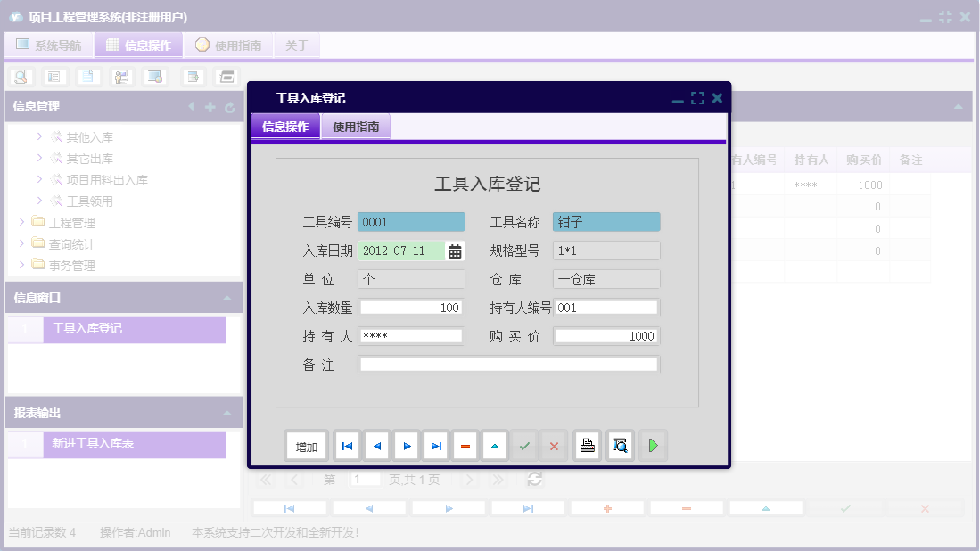Open the calendar picker next to 入库日期
The height and width of the screenshot is (551, 980).
pyautogui.click(x=455, y=251)
